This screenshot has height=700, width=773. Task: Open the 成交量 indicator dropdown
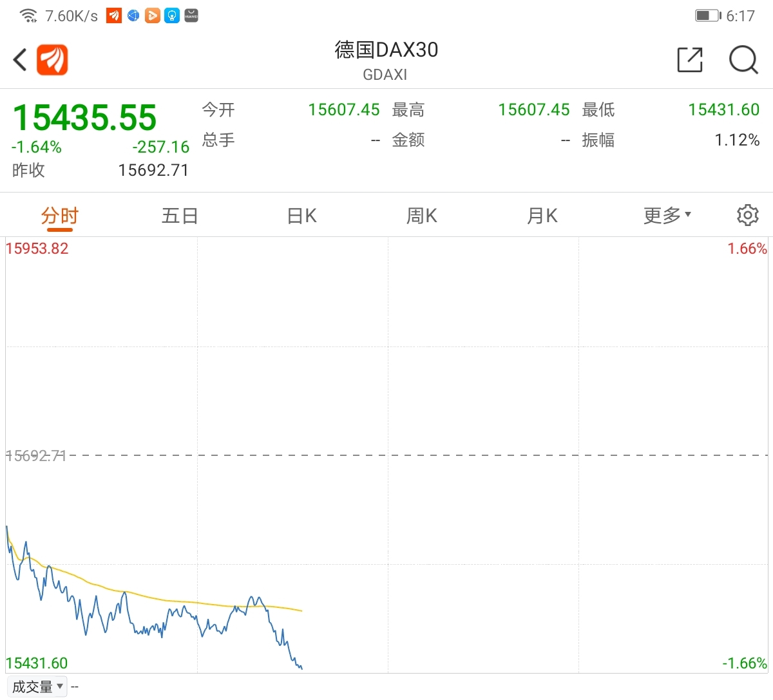(39, 686)
